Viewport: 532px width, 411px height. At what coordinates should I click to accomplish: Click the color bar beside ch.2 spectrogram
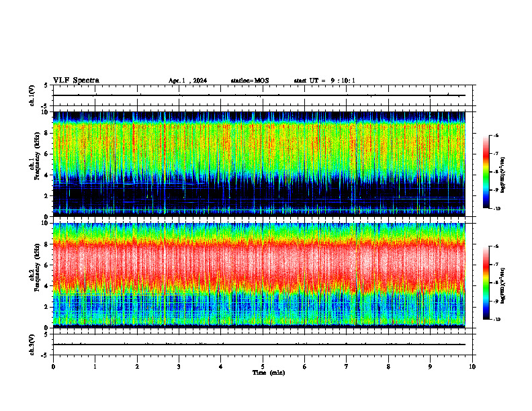click(x=486, y=283)
